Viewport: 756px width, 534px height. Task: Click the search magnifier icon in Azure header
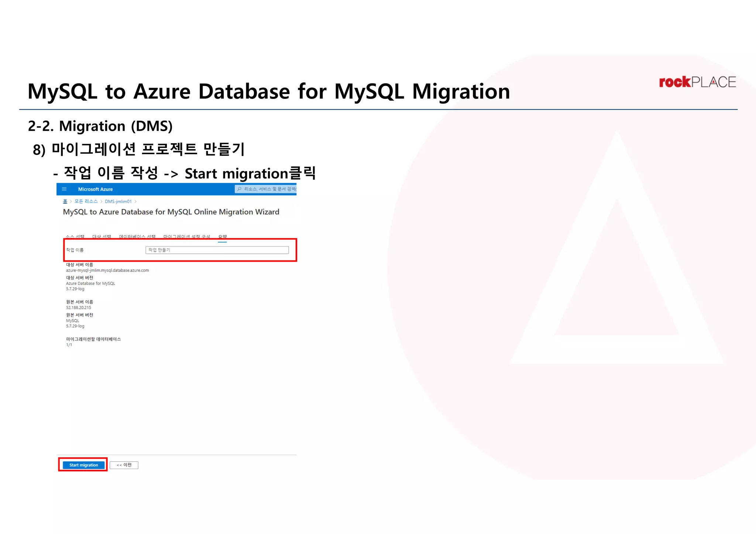[240, 189]
